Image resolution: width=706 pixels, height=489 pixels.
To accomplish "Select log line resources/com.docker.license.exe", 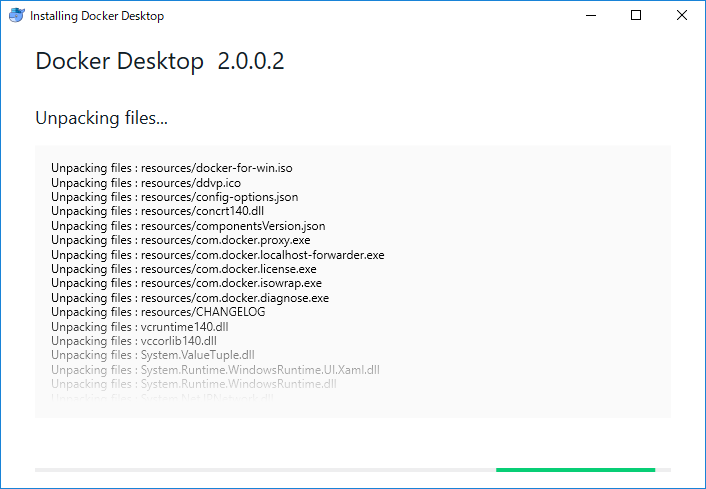I will pos(184,269).
